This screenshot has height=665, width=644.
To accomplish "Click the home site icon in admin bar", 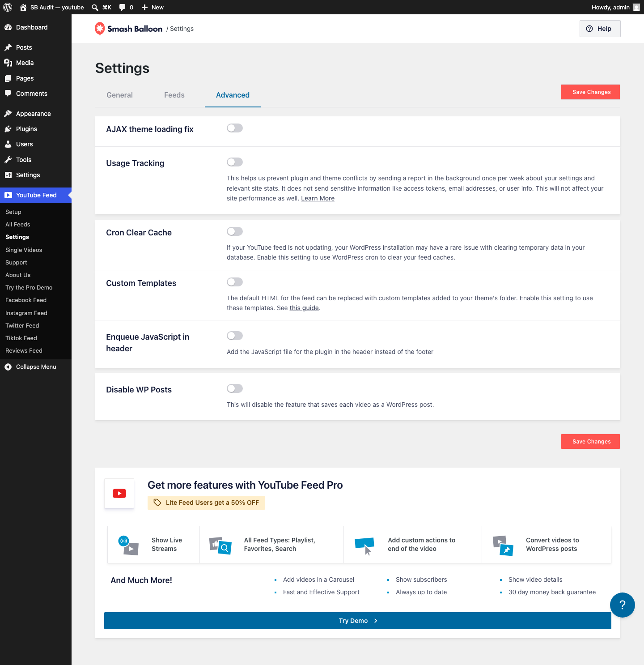I will coord(23,7).
